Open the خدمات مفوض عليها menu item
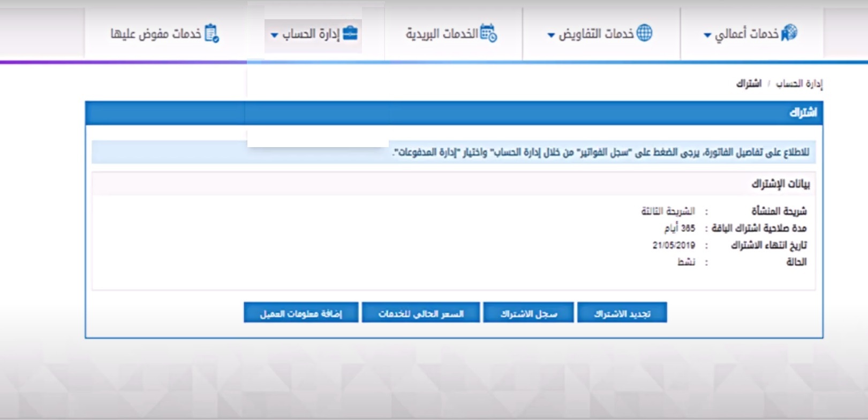Screen dimensions: 868x420 (165, 34)
